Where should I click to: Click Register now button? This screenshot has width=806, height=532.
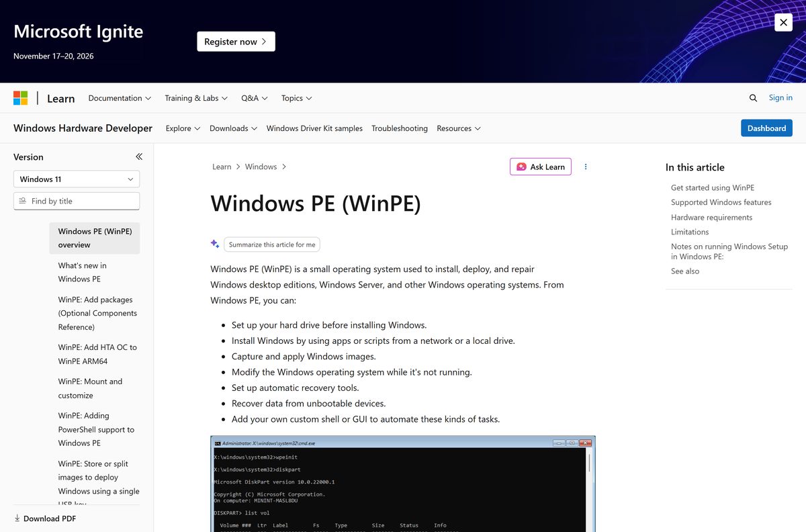coord(236,42)
